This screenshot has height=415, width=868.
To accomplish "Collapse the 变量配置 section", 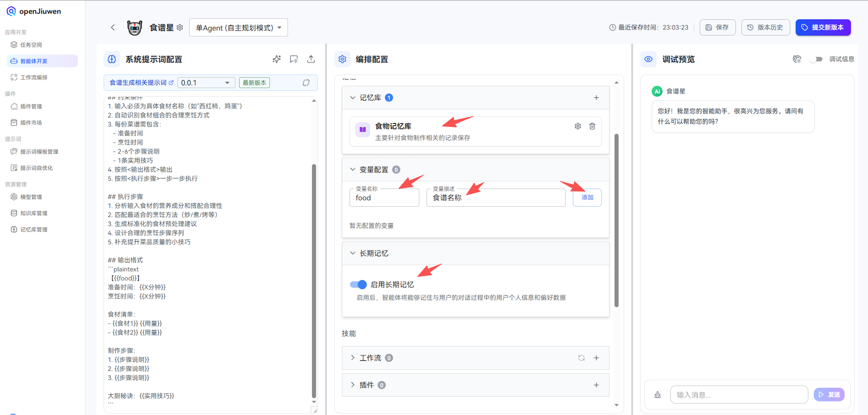I will coord(353,169).
